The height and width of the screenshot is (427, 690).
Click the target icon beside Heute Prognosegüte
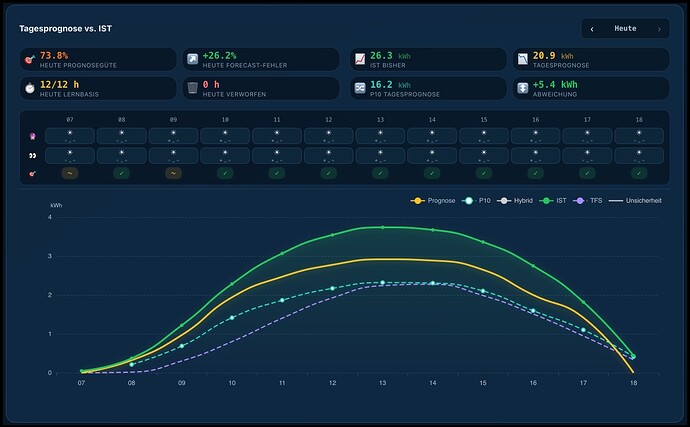pos(29,59)
